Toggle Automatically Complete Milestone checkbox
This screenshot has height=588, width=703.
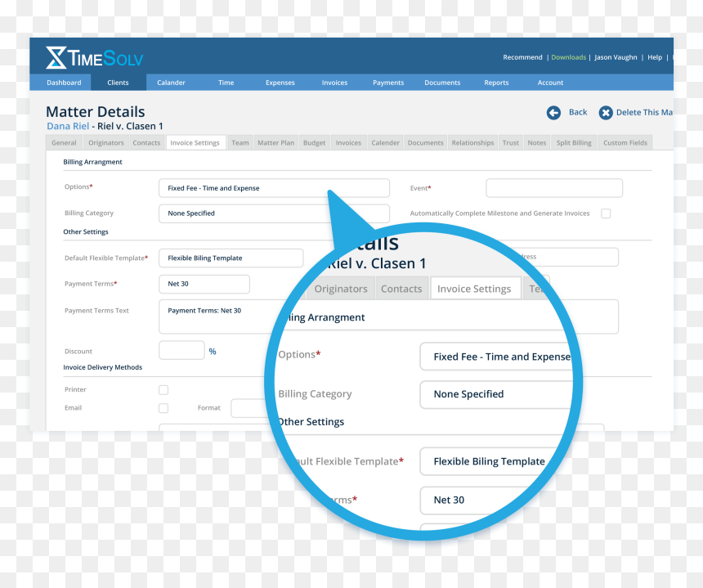pos(606,213)
